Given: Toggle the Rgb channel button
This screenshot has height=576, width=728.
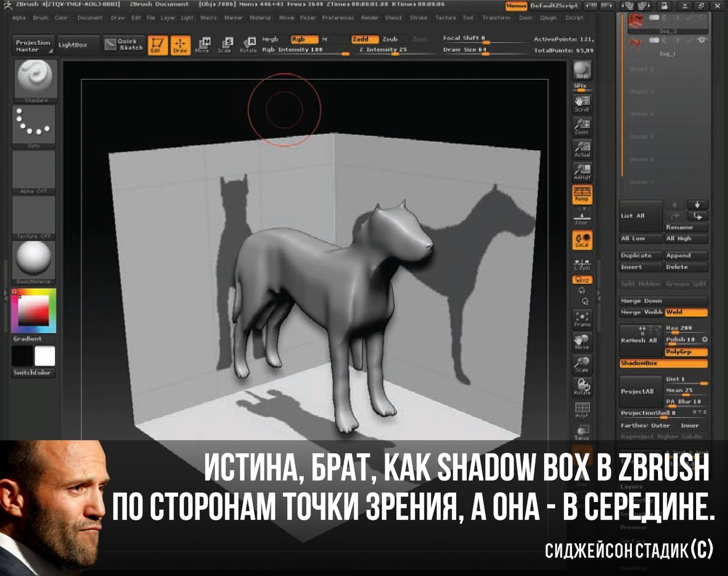Looking at the screenshot, I should 304,39.
